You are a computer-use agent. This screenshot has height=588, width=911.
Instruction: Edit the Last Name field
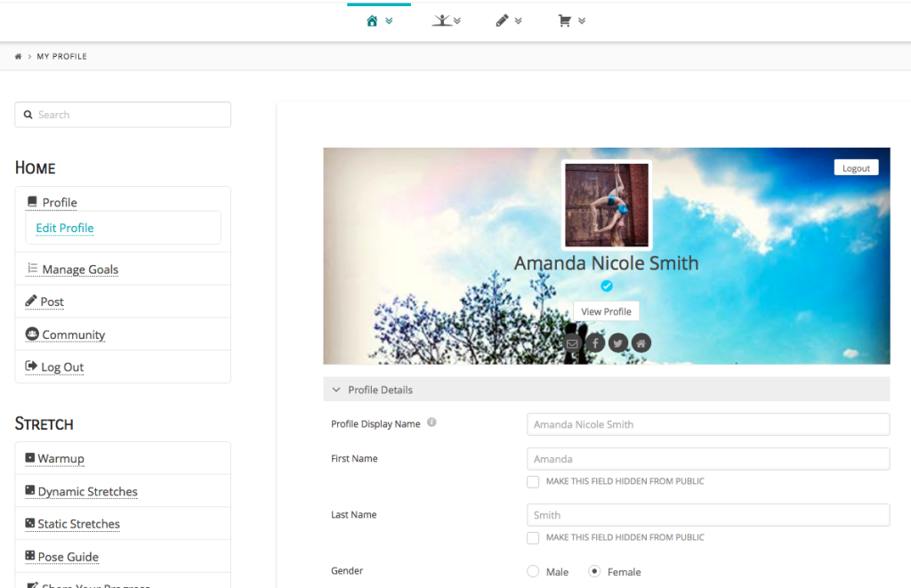pyautogui.click(x=708, y=515)
